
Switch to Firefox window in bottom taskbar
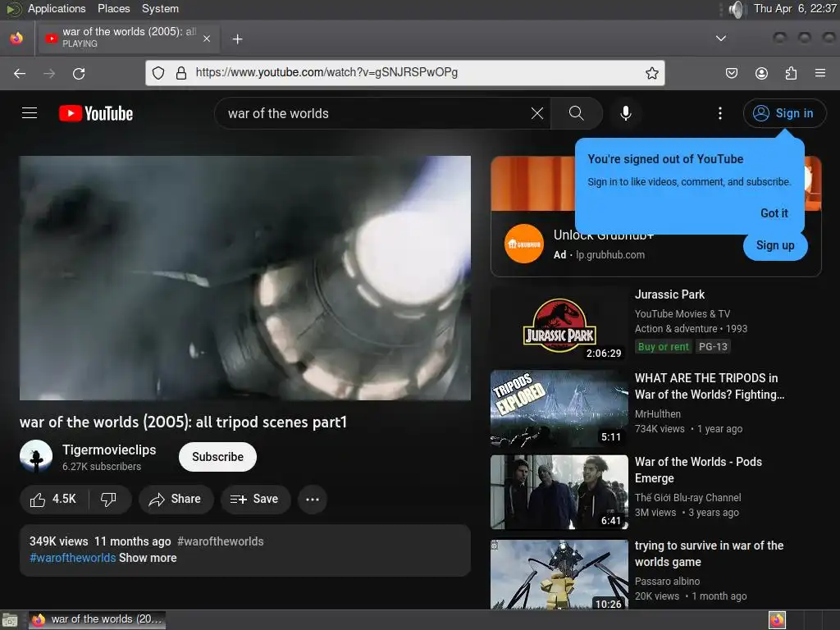click(x=98, y=619)
